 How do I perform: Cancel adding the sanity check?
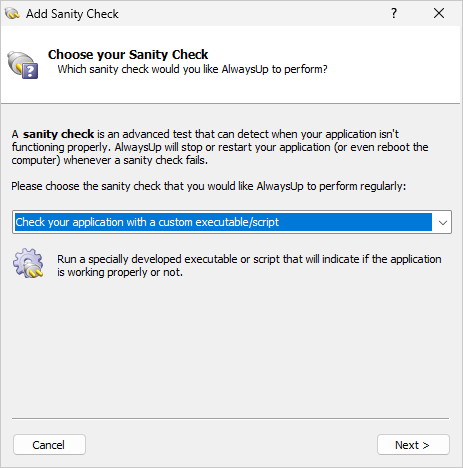49,445
